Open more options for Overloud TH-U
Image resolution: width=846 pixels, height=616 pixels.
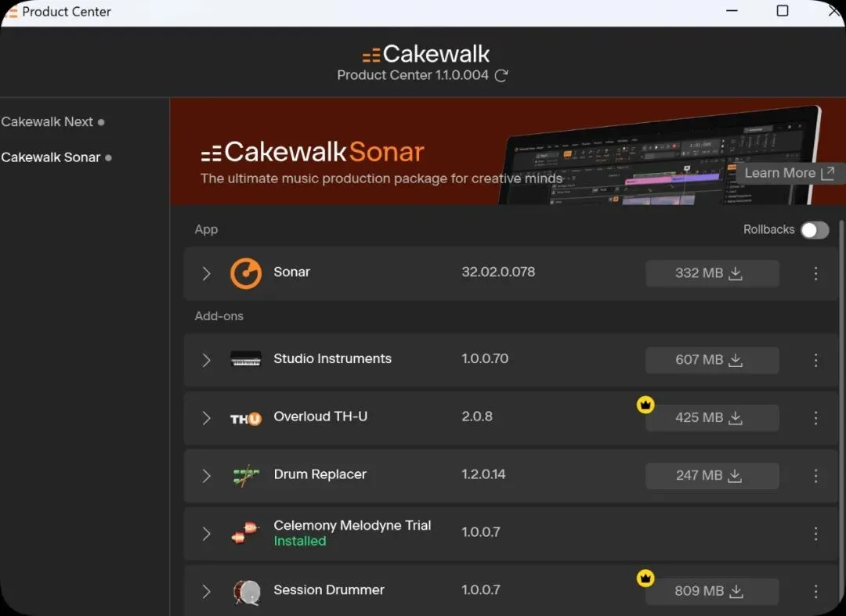[x=815, y=418]
